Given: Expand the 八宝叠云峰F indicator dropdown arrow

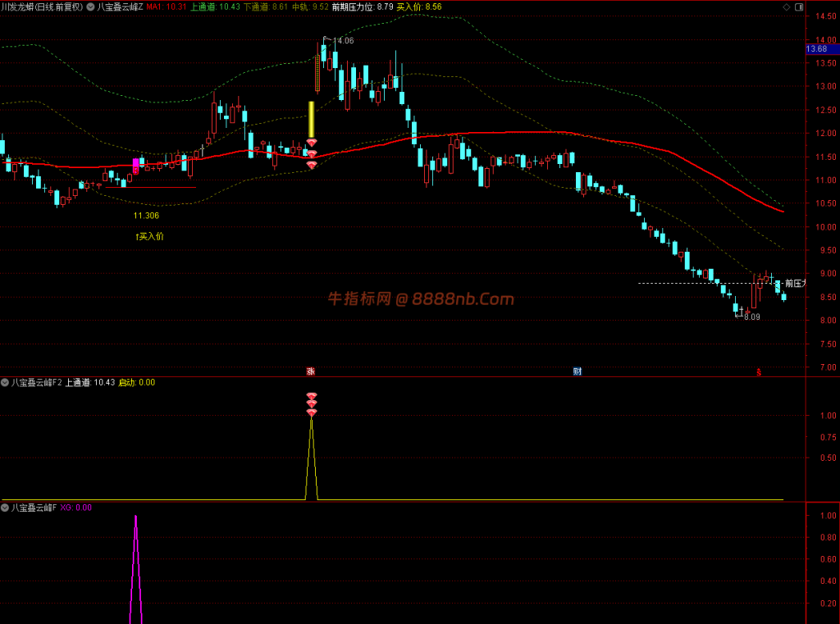Looking at the screenshot, I should tap(5, 508).
